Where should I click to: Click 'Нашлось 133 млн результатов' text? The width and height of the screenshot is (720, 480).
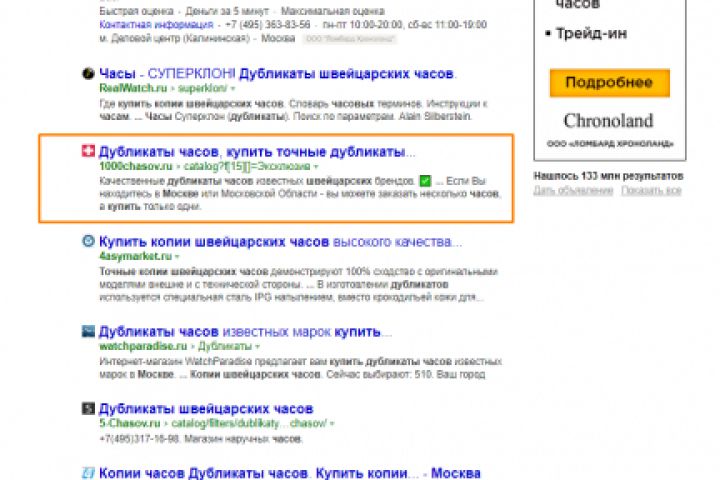tap(608, 176)
